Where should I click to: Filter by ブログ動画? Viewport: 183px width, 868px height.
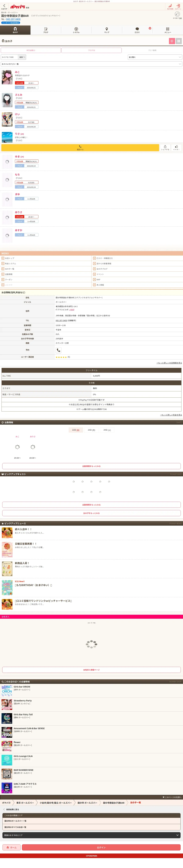152,50
